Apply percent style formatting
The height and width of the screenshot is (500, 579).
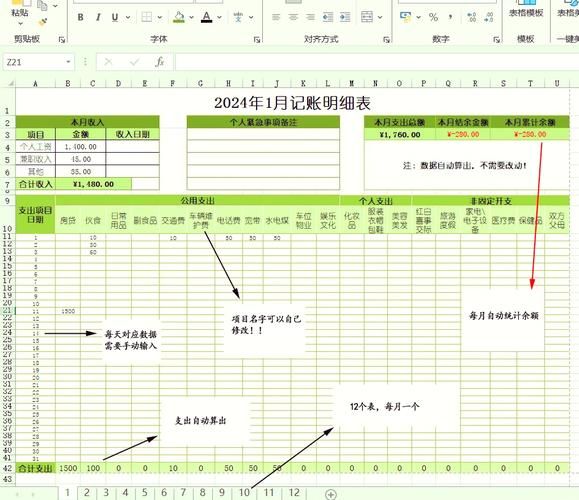click(x=434, y=17)
